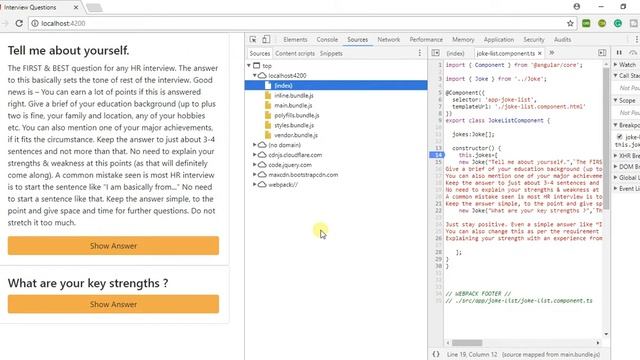This screenshot has height=360, width=640.
Task: Toggle the file navigator sidebar icon
Action: tap(436, 53)
